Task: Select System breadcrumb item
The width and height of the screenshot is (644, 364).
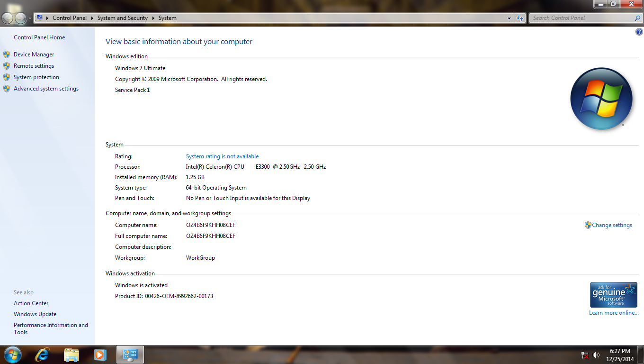Action: pyautogui.click(x=168, y=18)
